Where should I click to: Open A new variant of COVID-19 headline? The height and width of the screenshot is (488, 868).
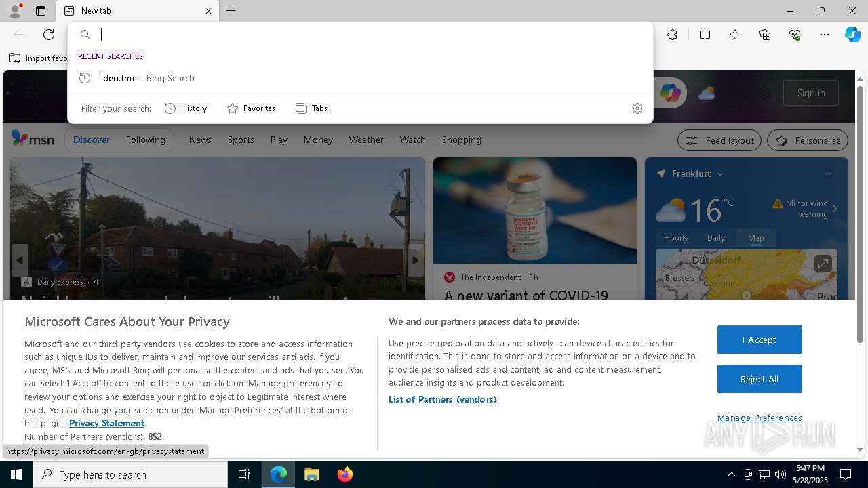tap(526, 294)
